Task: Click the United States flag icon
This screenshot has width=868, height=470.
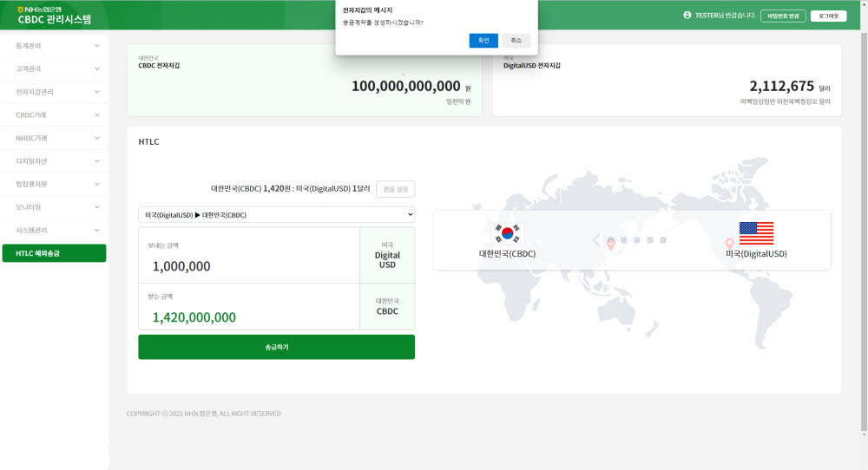Action: [x=756, y=232]
